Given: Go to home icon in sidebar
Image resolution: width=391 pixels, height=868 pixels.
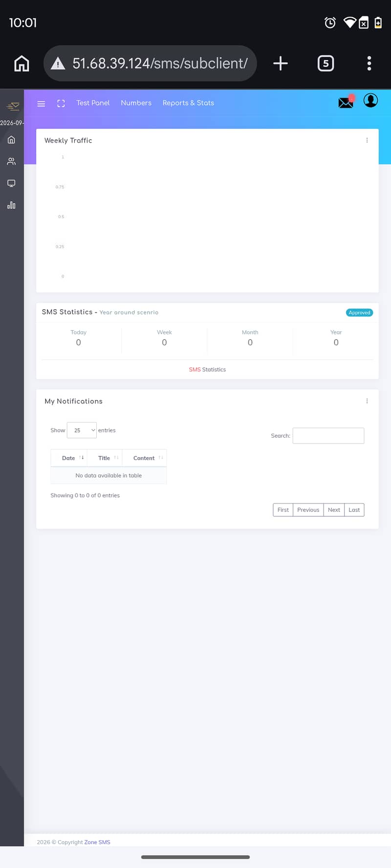Looking at the screenshot, I should 11,140.
